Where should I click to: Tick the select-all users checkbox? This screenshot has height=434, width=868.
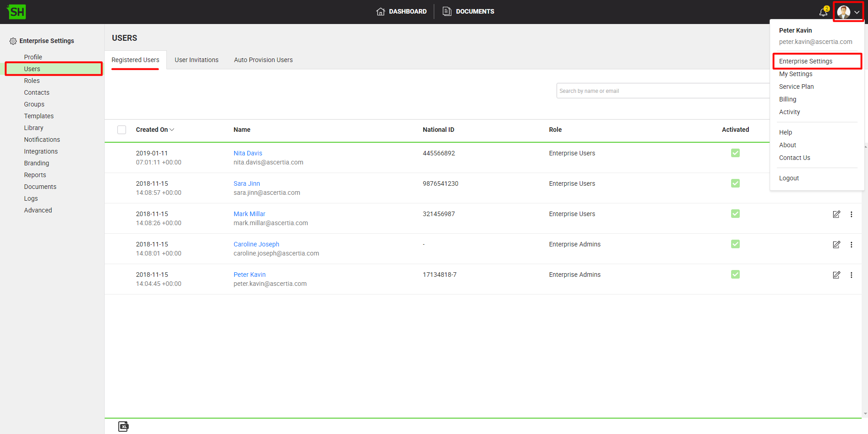[121, 130]
